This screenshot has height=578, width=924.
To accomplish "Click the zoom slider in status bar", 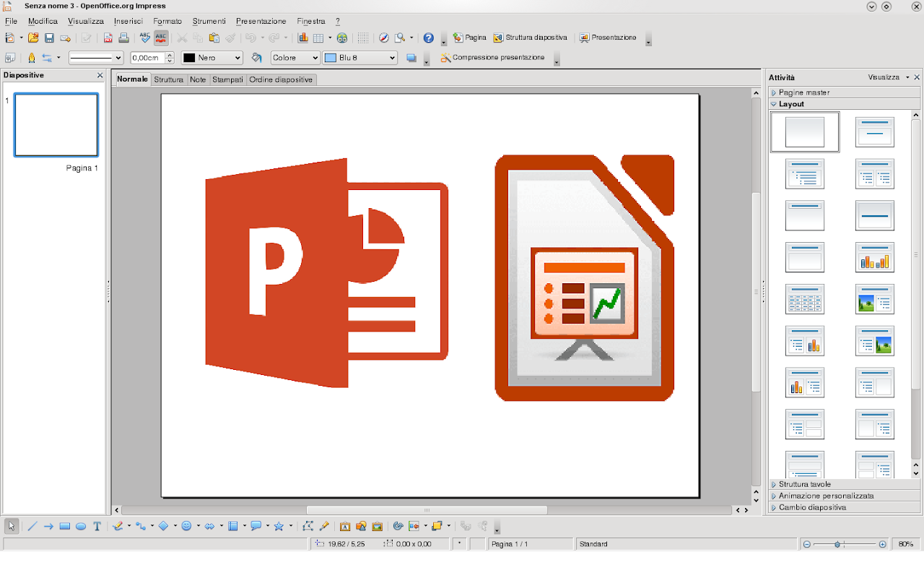I will click(837, 544).
